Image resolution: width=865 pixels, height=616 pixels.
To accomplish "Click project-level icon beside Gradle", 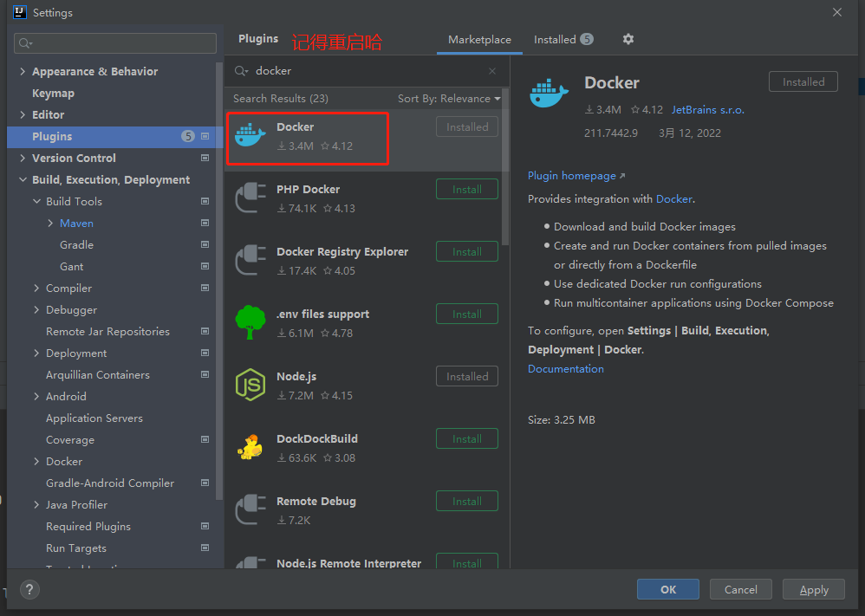I will [205, 244].
